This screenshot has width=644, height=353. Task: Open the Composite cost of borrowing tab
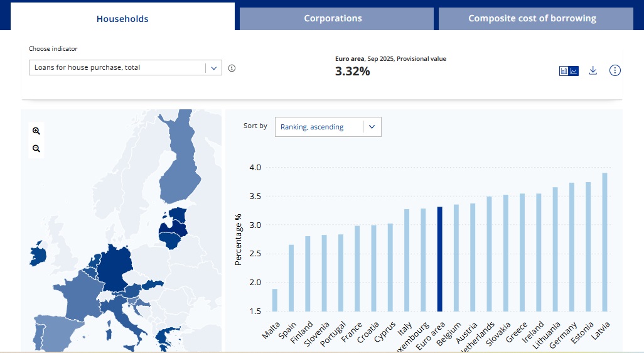tap(532, 18)
